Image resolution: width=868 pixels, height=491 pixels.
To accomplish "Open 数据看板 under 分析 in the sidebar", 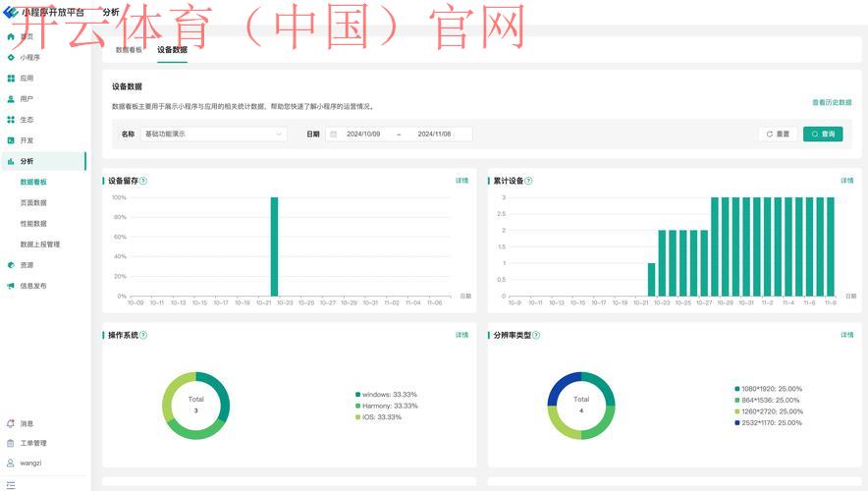I will 33,182.
